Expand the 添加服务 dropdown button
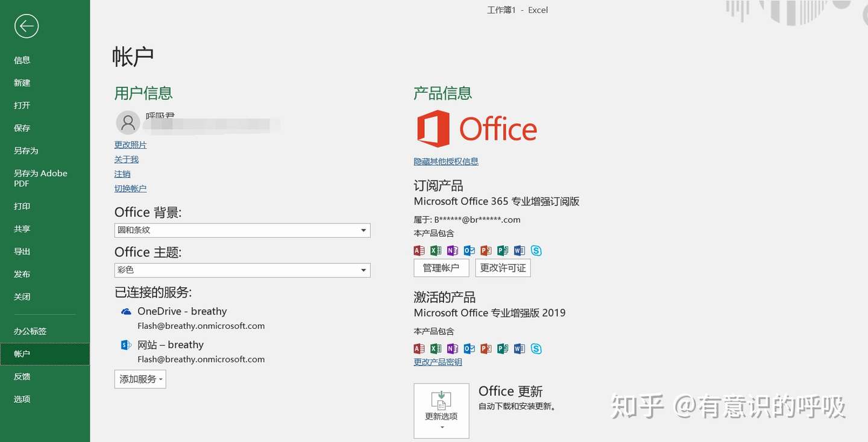868x442 pixels. click(x=140, y=379)
